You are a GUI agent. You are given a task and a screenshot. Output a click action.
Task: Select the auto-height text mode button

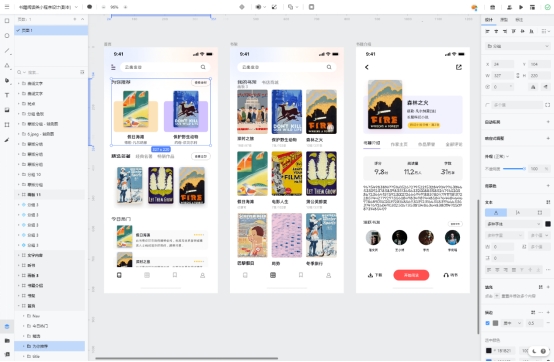point(518,212)
